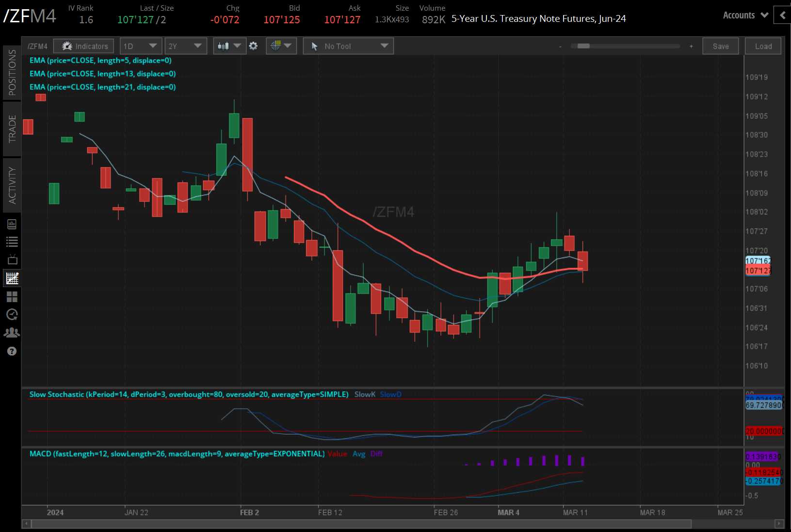Click the zoom out minus icon

click(x=560, y=46)
